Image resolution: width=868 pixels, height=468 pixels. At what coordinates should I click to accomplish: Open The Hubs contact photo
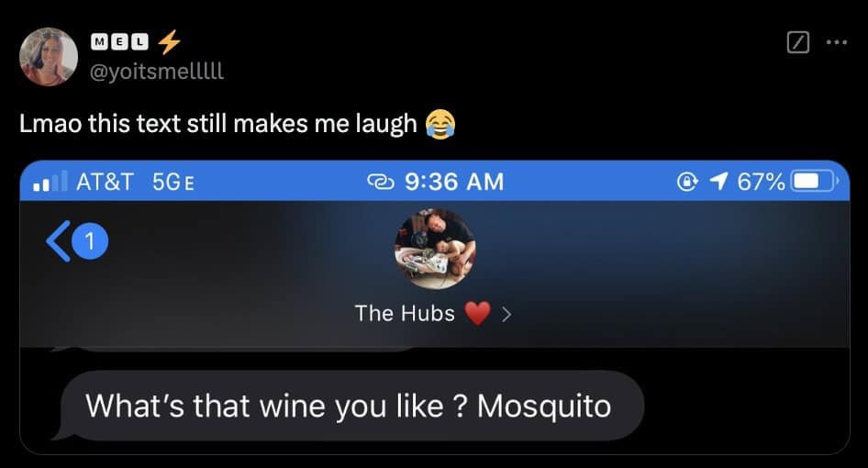click(x=435, y=249)
